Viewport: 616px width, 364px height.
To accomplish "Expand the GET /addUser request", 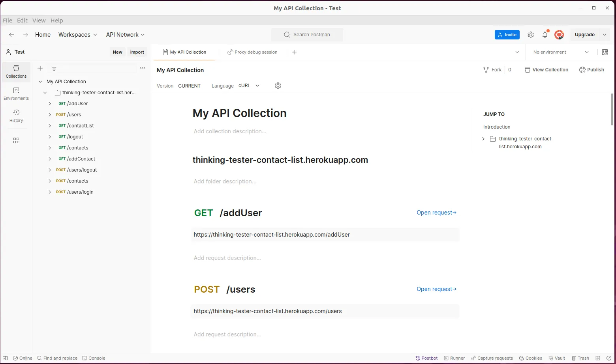I will click(50, 104).
